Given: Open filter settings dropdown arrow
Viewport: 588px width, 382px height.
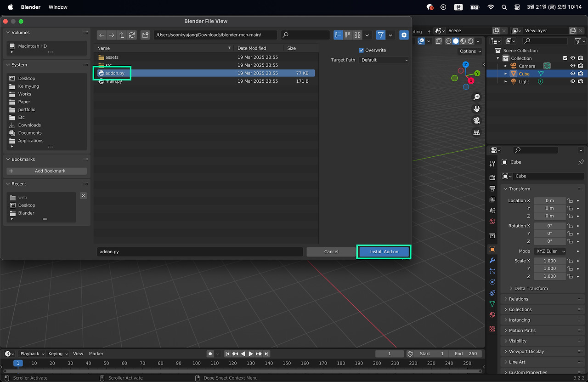Looking at the screenshot, I should pyautogui.click(x=390, y=35).
